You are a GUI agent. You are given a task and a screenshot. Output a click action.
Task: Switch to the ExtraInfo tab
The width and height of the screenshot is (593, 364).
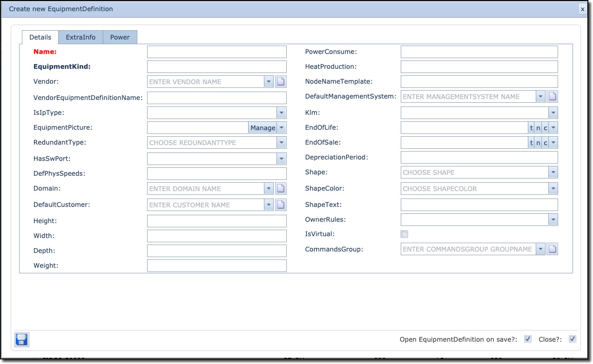[x=81, y=37]
